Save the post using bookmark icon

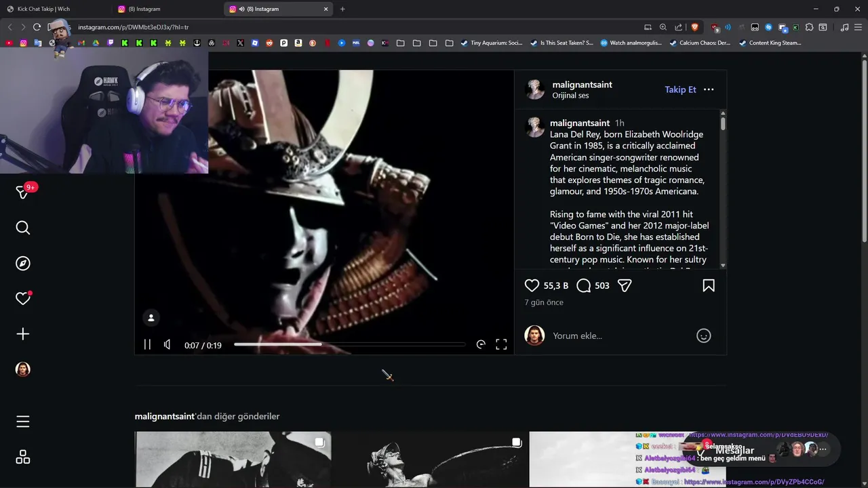pos(709,286)
